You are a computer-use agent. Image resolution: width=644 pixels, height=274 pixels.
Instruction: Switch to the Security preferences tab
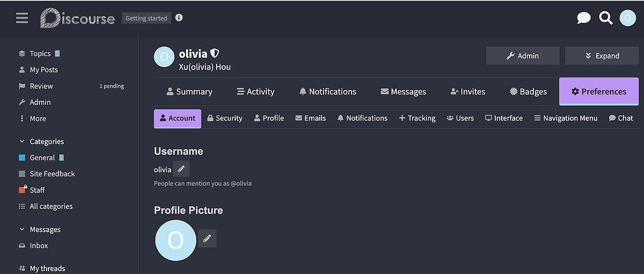tap(225, 118)
